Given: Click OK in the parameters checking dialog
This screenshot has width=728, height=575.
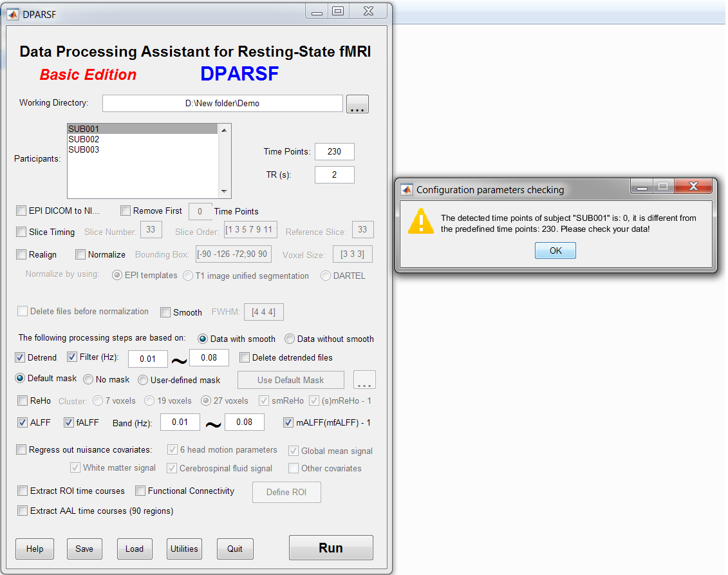Looking at the screenshot, I should pyautogui.click(x=555, y=250).
